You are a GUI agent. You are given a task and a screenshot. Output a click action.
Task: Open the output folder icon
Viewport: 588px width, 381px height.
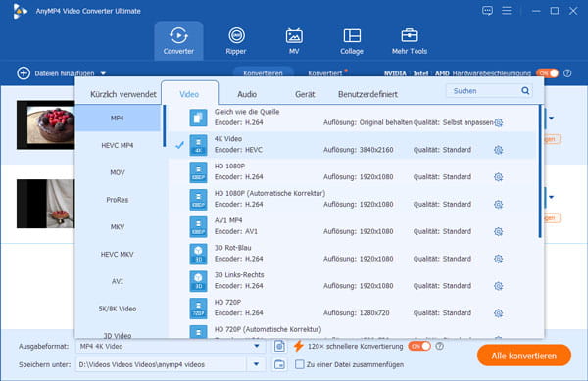click(x=279, y=364)
